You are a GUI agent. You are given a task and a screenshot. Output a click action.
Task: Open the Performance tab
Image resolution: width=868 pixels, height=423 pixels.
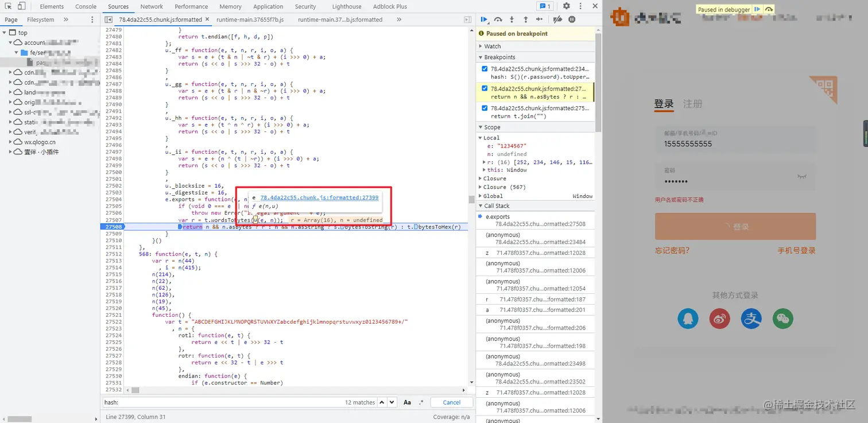[191, 6]
